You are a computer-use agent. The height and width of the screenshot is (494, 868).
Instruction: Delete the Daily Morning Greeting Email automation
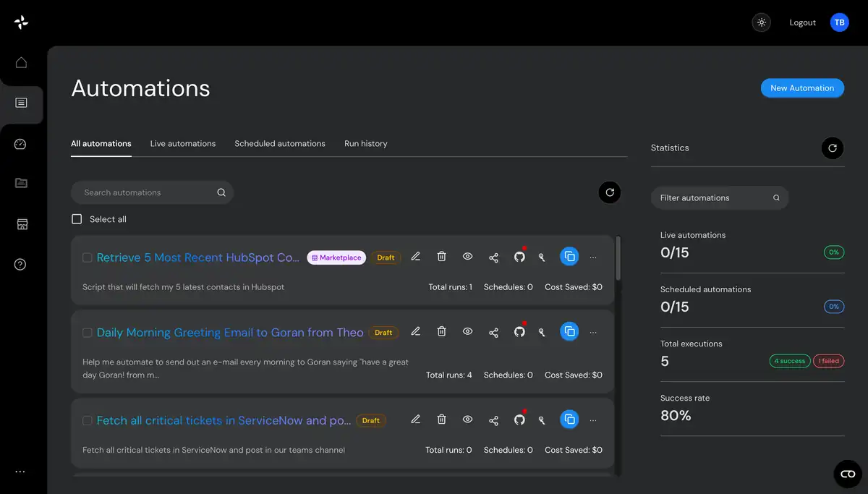click(441, 332)
